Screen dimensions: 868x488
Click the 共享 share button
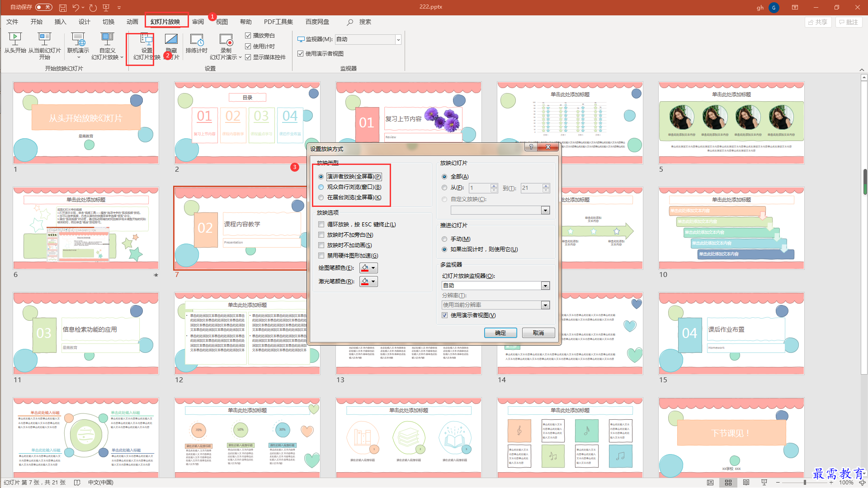point(818,22)
